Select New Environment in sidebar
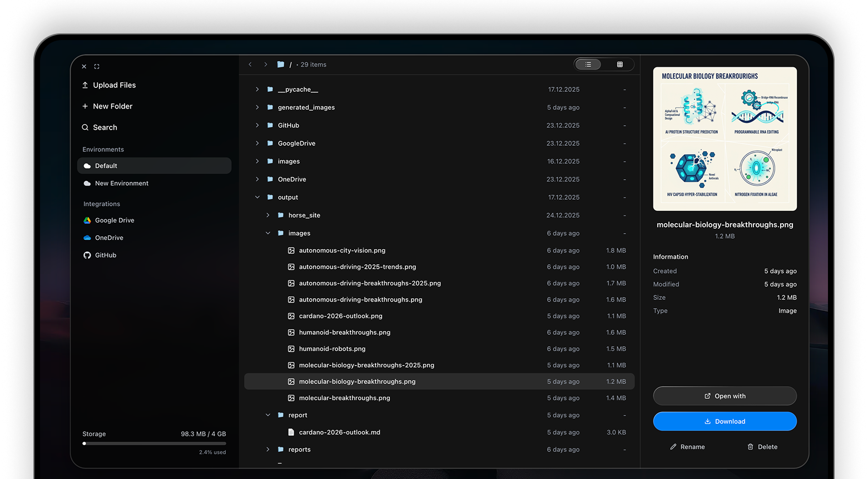 pyautogui.click(x=121, y=183)
